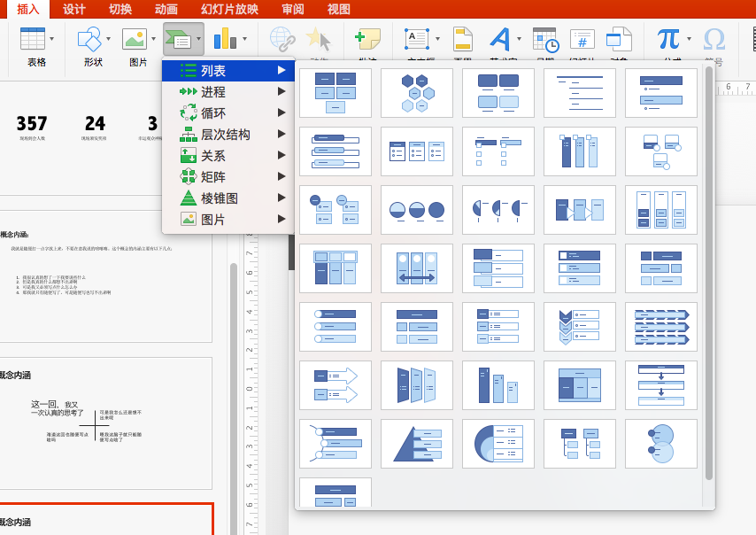Click the 形状 shapes icon

89,39
